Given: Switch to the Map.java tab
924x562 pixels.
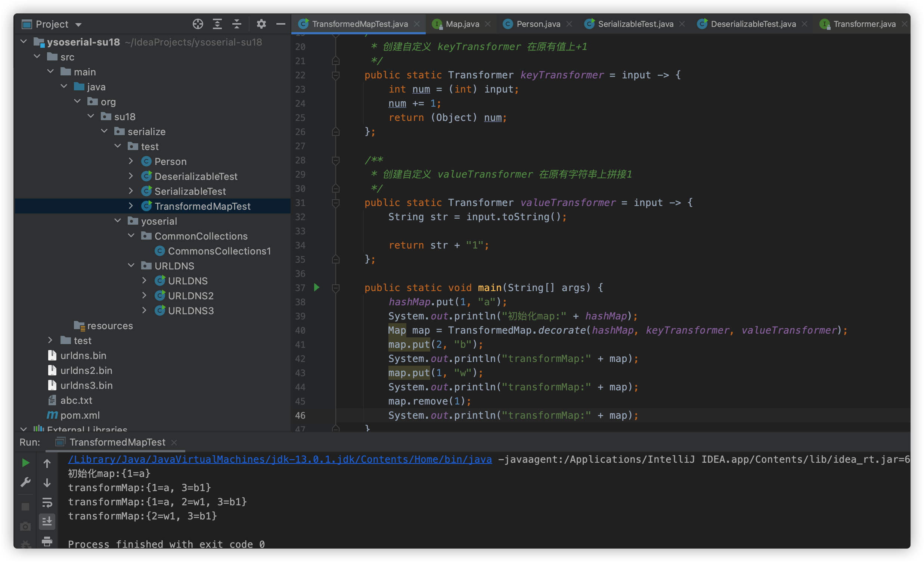Looking at the screenshot, I should 462,24.
